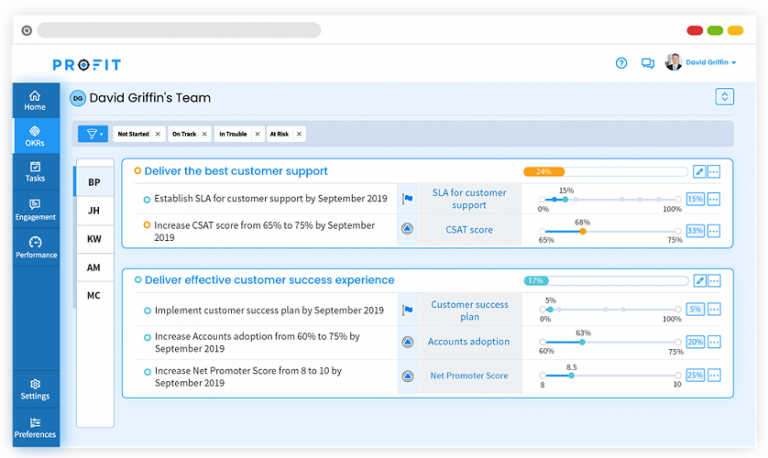Open the David Griffin user menu
768x458 pixels.
(x=711, y=63)
